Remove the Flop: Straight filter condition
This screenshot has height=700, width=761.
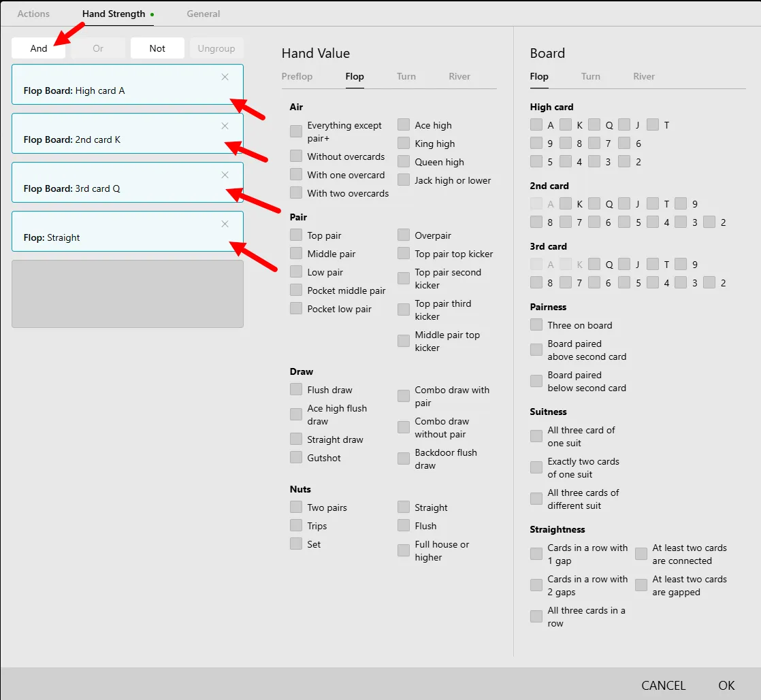(x=225, y=224)
